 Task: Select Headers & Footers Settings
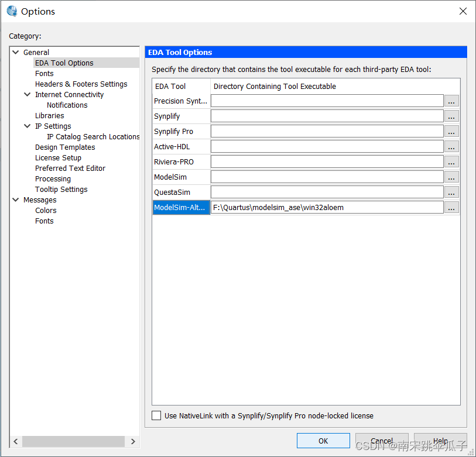[81, 84]
